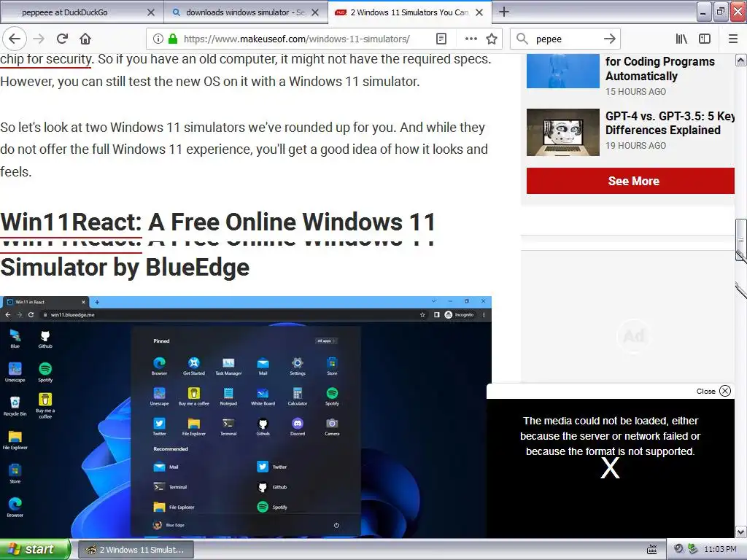
Task: Click the 11:03 PM clock
Action: coord(720,550)
